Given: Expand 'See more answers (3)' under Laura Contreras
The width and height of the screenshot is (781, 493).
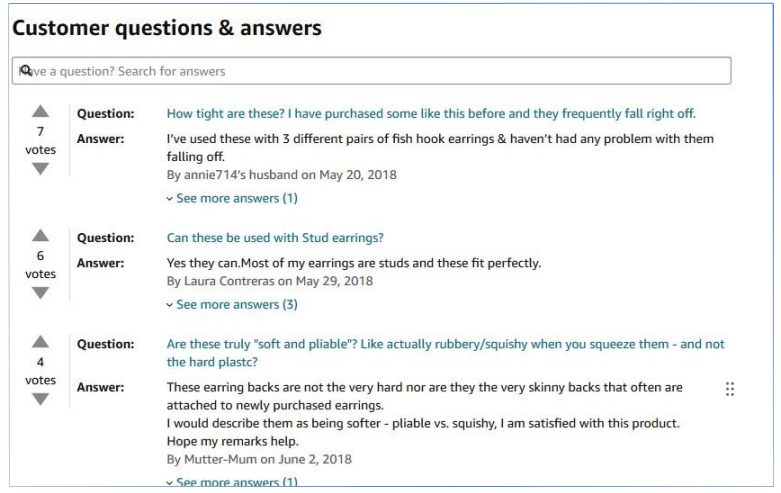Looking at the screenshot, I should tap(232, 304).
